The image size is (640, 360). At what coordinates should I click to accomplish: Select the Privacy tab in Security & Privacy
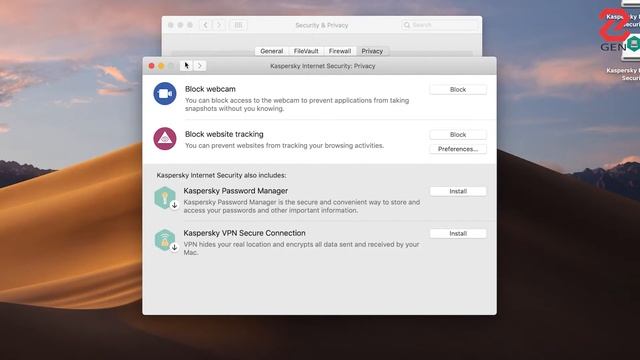pyautogui.click(x=372, y=51)
